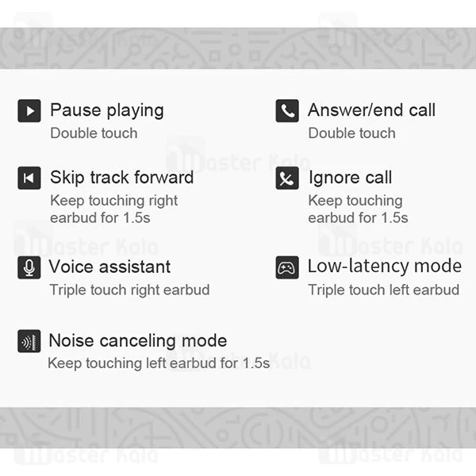Click the Answer/end call phone icon
The width and height of the screenshot is (476, 476).
click(x=286, y=111)
